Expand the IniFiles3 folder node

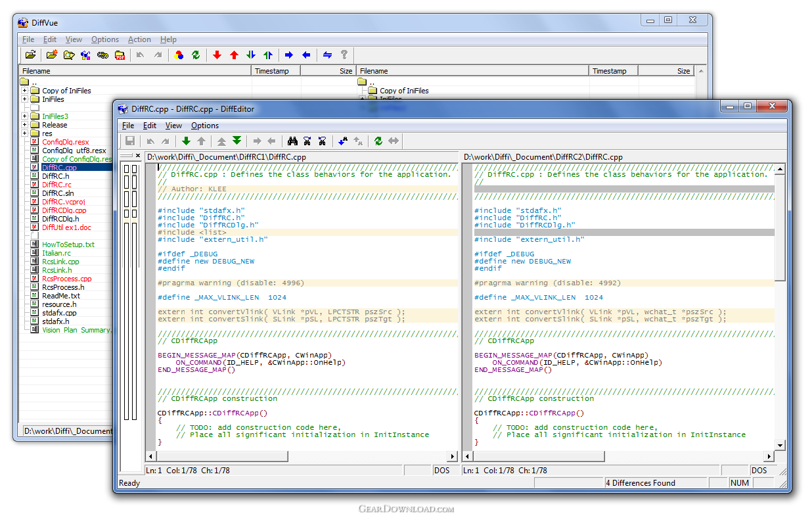[25, 116]
